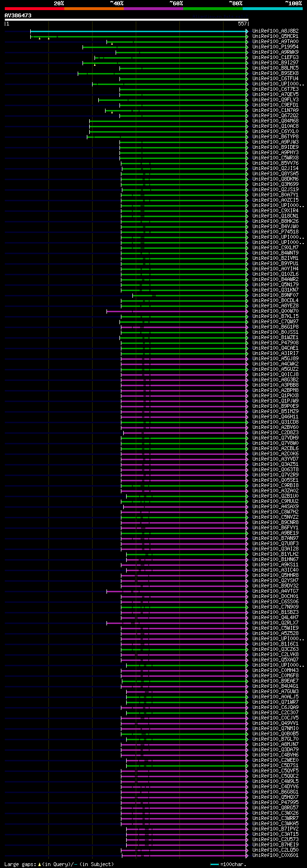Select subject label UniRef100_C9RBI8
Viewport: 307px width, 868px height.
(275, 486)
